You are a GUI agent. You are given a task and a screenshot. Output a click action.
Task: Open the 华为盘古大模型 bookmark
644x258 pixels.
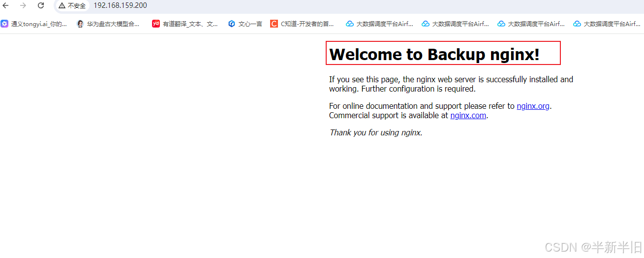108,24
